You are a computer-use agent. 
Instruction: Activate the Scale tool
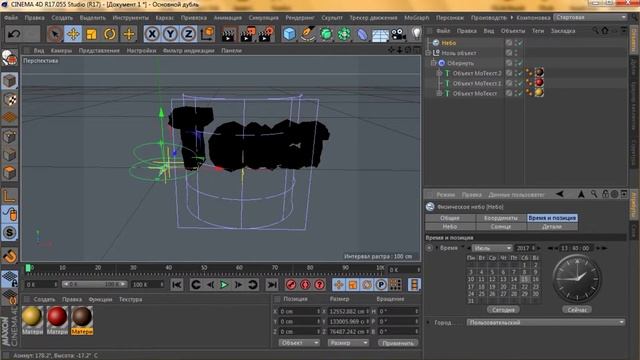click(91, 34)
